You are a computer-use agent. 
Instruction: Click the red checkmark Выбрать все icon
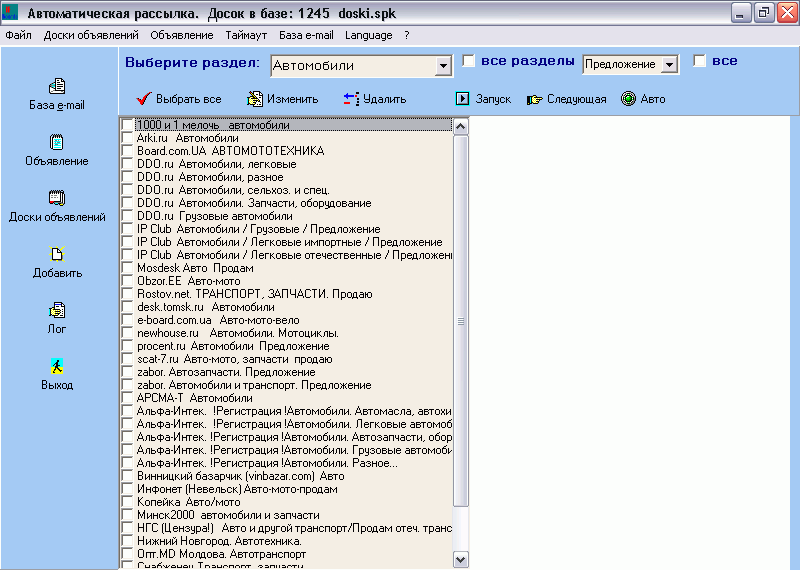144,98
